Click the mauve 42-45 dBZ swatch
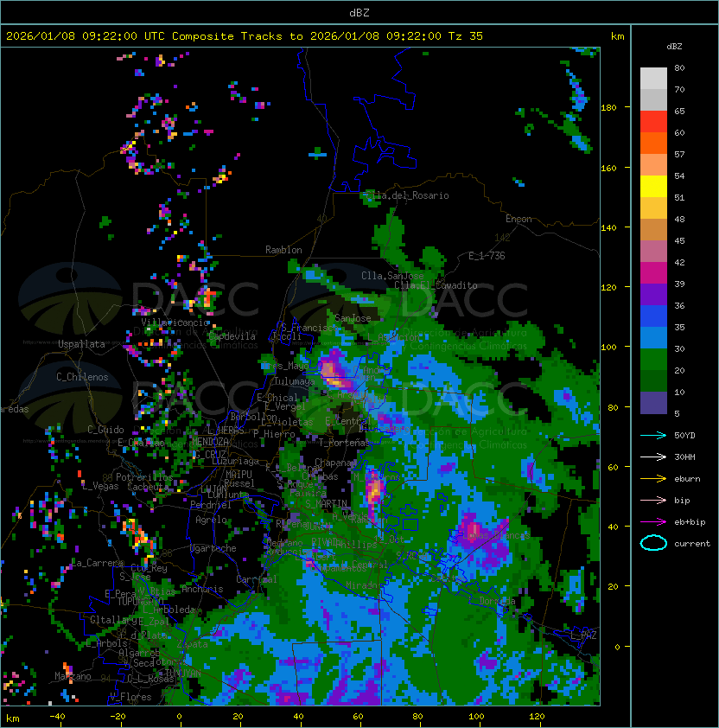 point(653,252)
